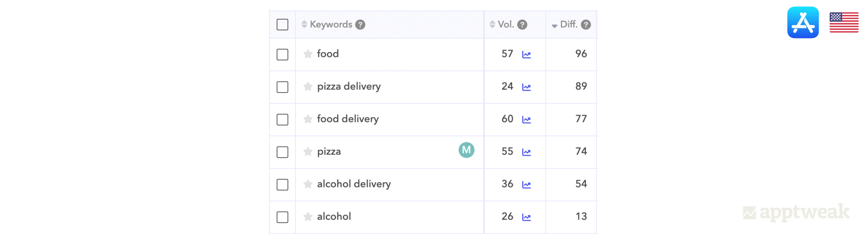The height and width of the screenshot is (240, 868).
Task: Tick the select-all checkbox in header
Action: (x=283, y=25)
